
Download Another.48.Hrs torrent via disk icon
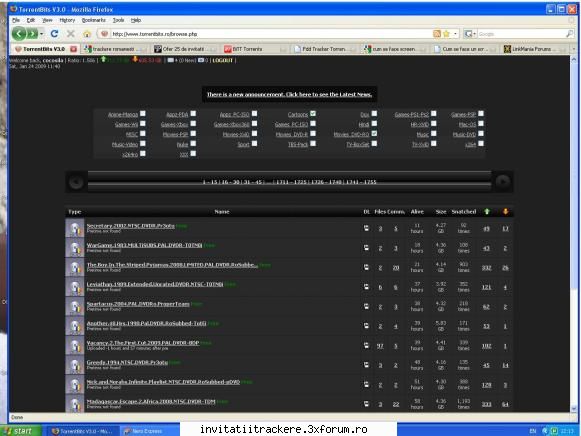366,326
